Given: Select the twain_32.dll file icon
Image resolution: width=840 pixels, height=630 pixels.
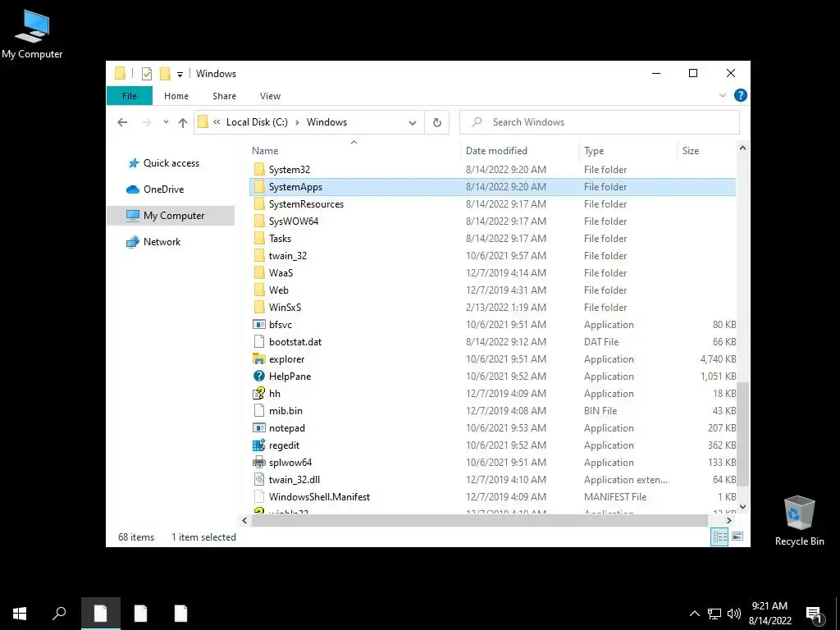Looking at the screenshot, I should (258, 479).
